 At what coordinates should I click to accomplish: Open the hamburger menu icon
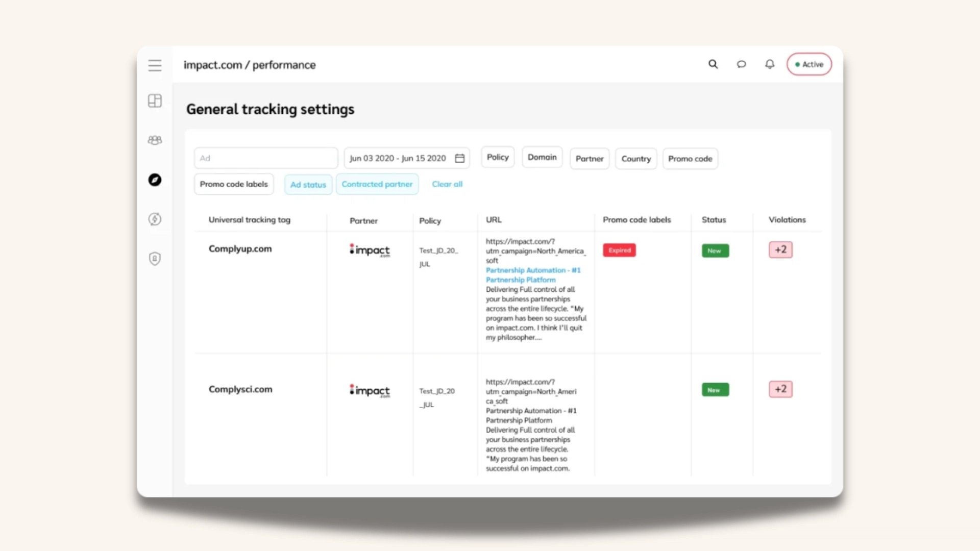pyautogui.click(x=155, y=65)
